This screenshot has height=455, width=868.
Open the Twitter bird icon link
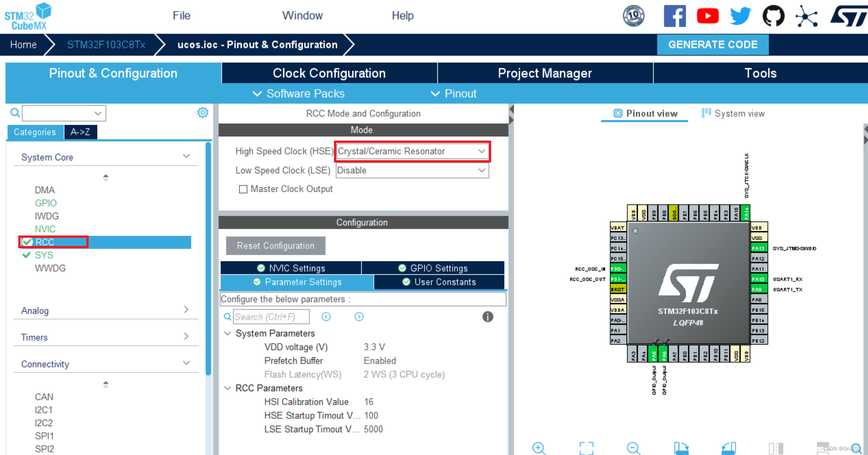click(741, 16)
